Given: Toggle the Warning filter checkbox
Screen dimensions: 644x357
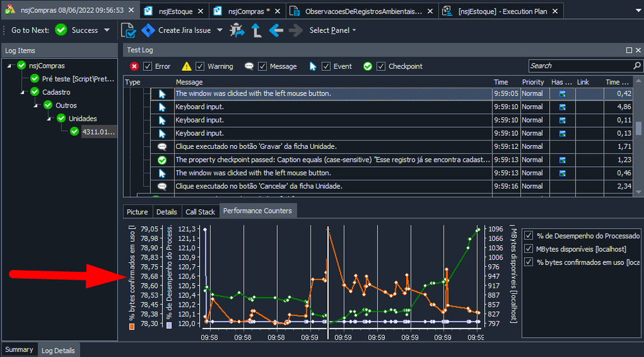Looking at the screenshot, I should click(x=200, y=66).
